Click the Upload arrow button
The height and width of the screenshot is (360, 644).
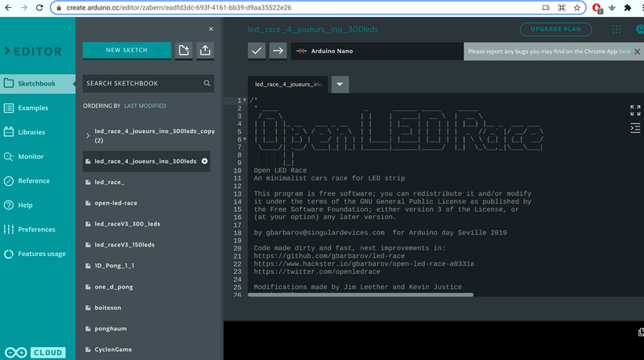click(x=278, y=51)
